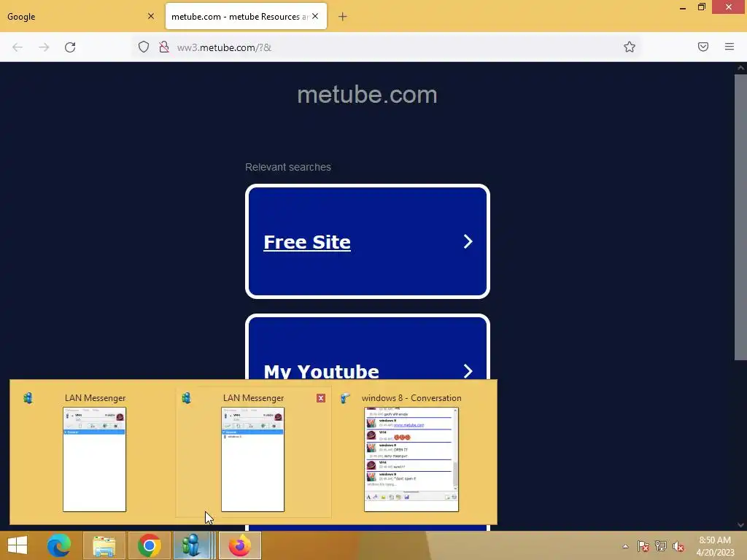This screenshot has height=560, width=747.
Task: Click Firefox taskbar icon
Action: [240, 545]
